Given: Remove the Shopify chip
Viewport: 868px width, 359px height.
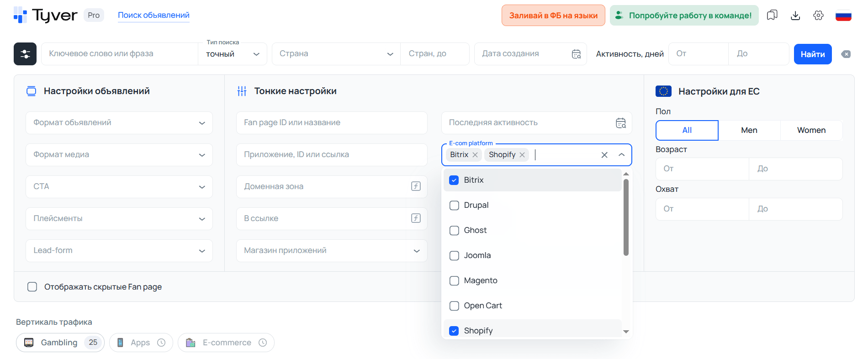Looking at the screenshot, I should 522,155.
